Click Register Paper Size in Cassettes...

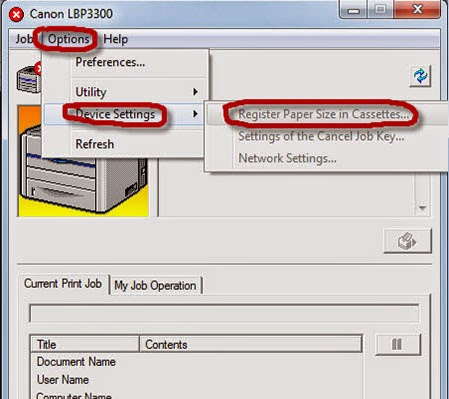tap(323, 114)
